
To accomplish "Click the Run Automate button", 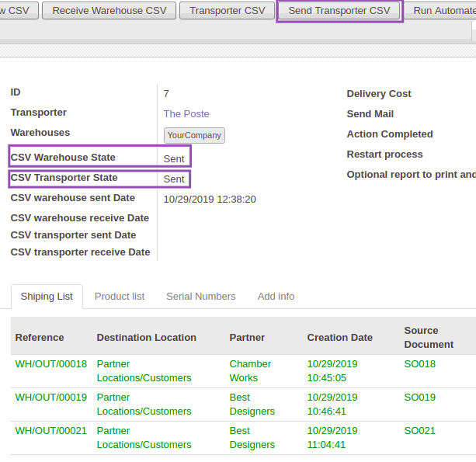I will (441, 11).
